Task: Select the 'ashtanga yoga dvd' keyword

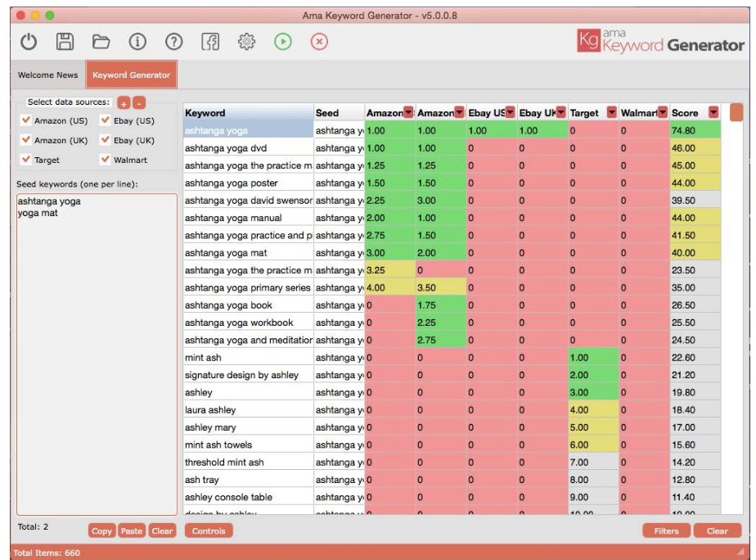Action: (x=248, y=148)
